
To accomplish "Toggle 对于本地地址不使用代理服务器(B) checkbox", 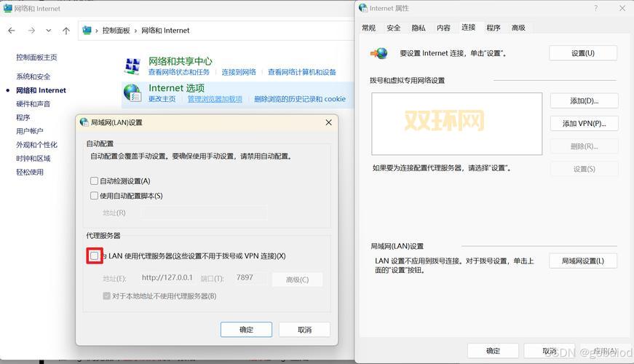I will 107,296.
